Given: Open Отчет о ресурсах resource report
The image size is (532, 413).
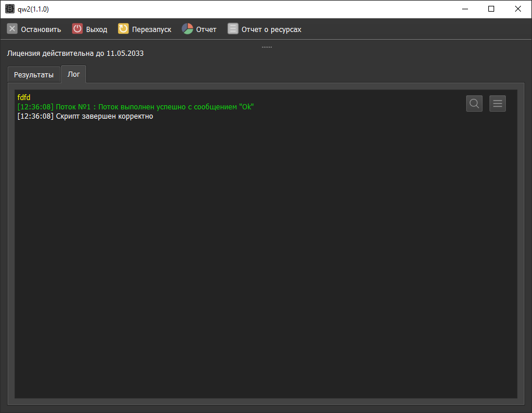Looking at the screenshot, I should tap(233, 29).
